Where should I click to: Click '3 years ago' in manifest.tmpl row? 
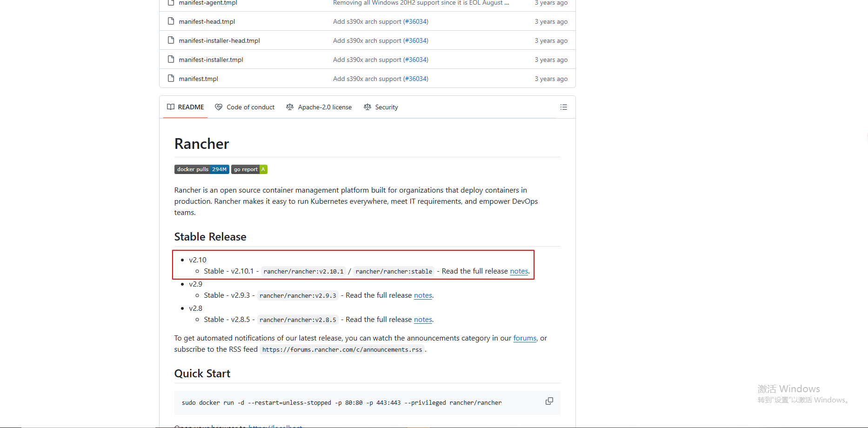tap(551, 79)
